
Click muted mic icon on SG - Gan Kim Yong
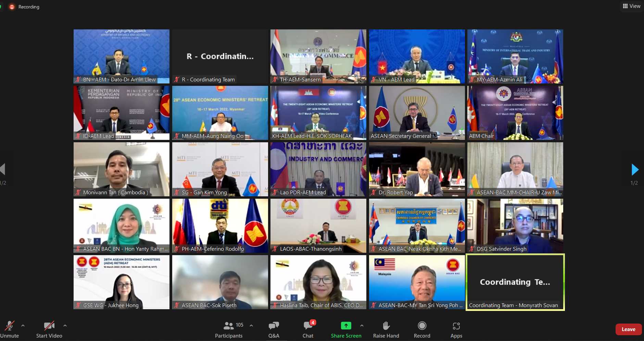177,193
